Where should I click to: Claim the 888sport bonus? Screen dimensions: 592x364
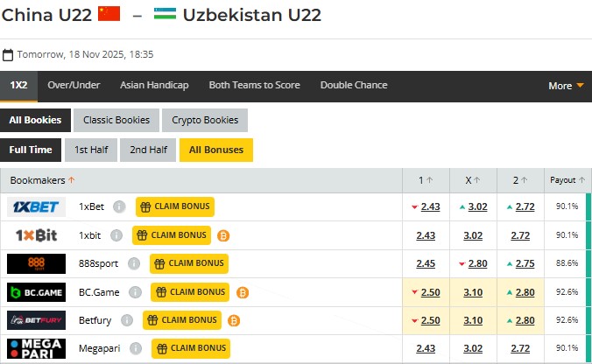pyautogui.click(x=189, y=263)
